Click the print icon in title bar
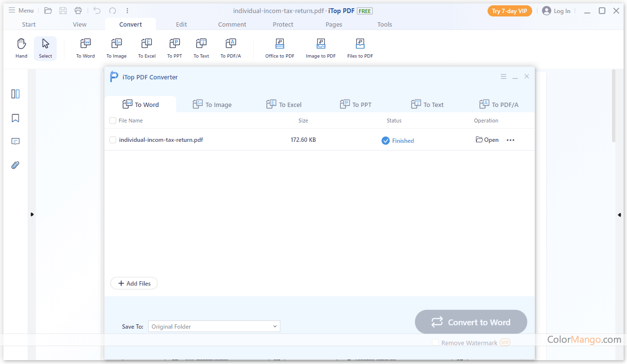The width and height of the screenshot is (627, 364). pyautogui.click(x=78, y=11)
